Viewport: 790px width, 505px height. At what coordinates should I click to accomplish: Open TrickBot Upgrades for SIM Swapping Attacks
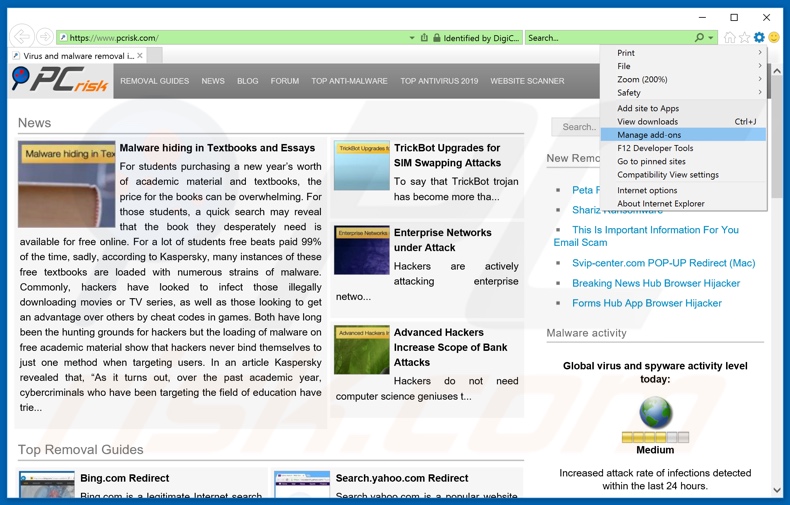(x=447, y=155)
